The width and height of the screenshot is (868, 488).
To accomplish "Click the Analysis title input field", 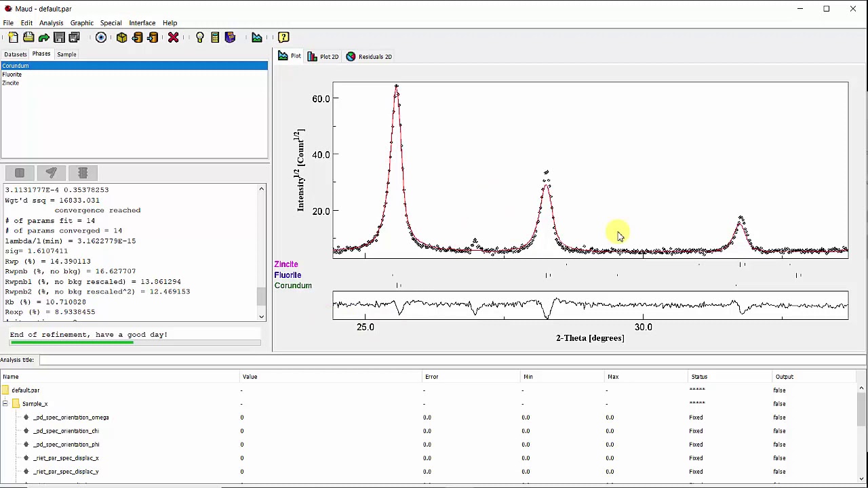I will [452, 360].
